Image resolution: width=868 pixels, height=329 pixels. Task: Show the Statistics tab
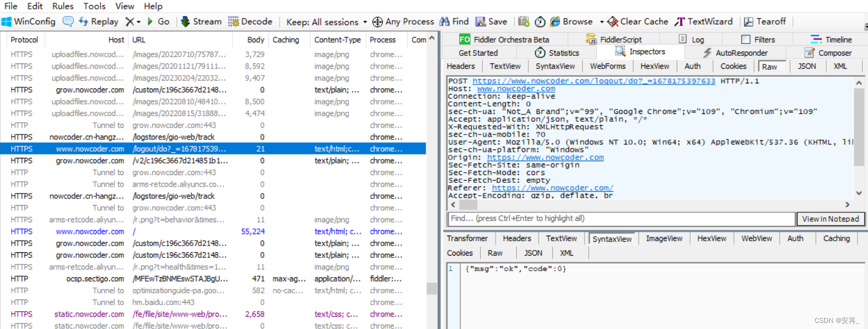click(557, 53)
